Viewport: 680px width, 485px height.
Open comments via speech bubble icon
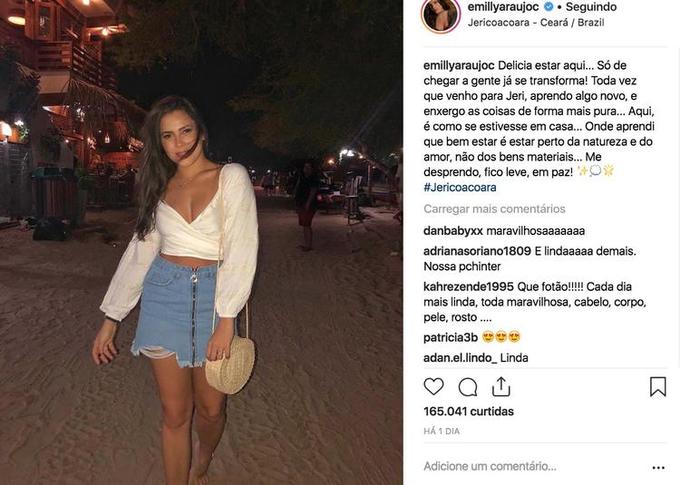[468, 387]
